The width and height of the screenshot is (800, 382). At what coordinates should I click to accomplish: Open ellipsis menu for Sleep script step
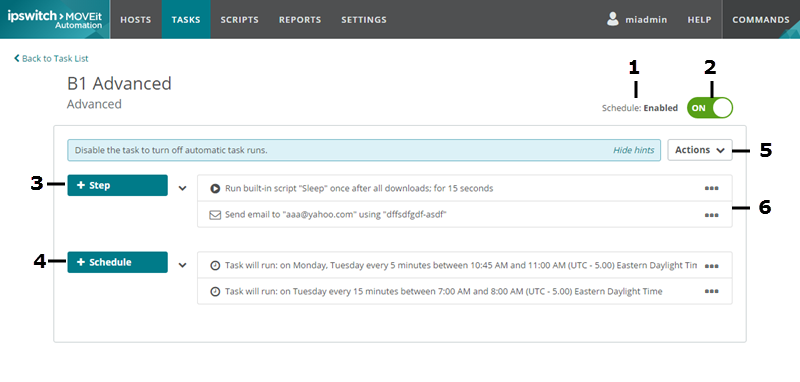(x=711, y=188)
